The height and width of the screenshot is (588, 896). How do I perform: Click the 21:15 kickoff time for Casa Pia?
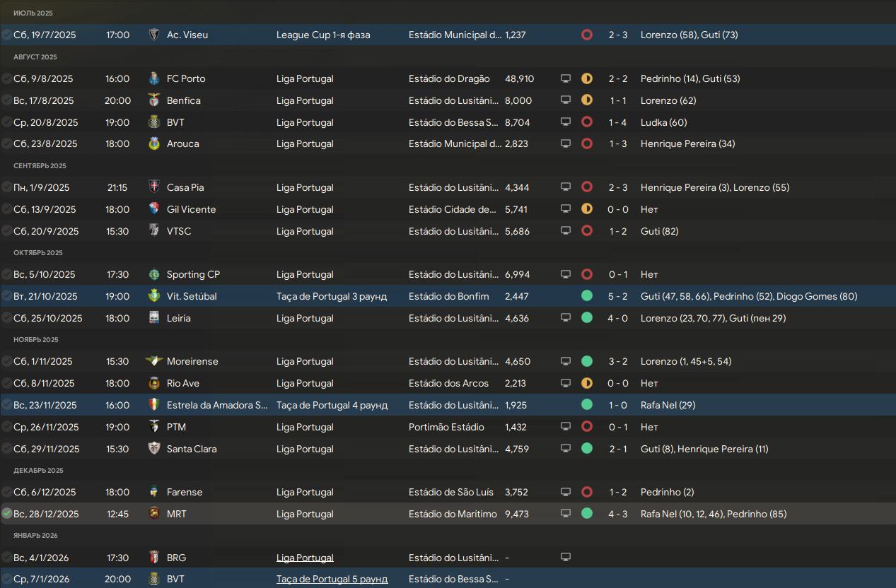coord(117,187)
